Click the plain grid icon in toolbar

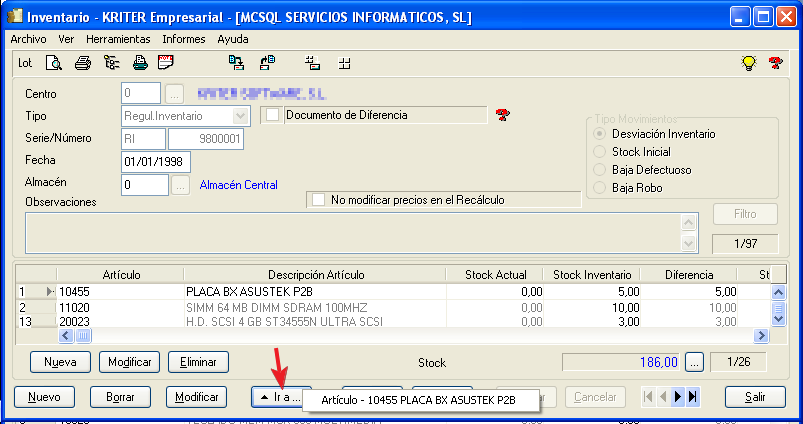(344, 63)
